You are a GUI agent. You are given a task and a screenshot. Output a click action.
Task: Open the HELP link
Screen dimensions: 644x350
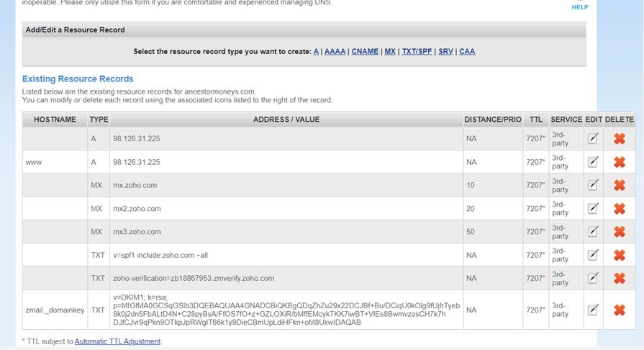coord(579,7)
